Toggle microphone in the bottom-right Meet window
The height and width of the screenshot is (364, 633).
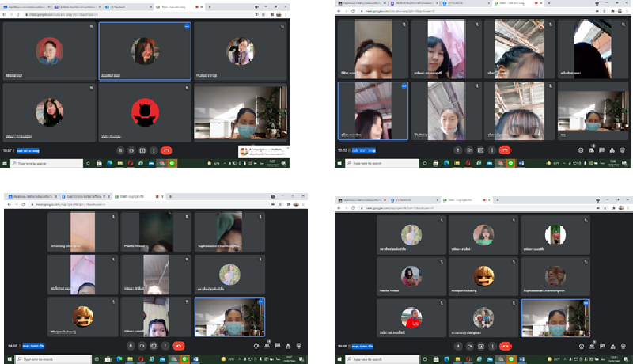click(x=458, y=346)
